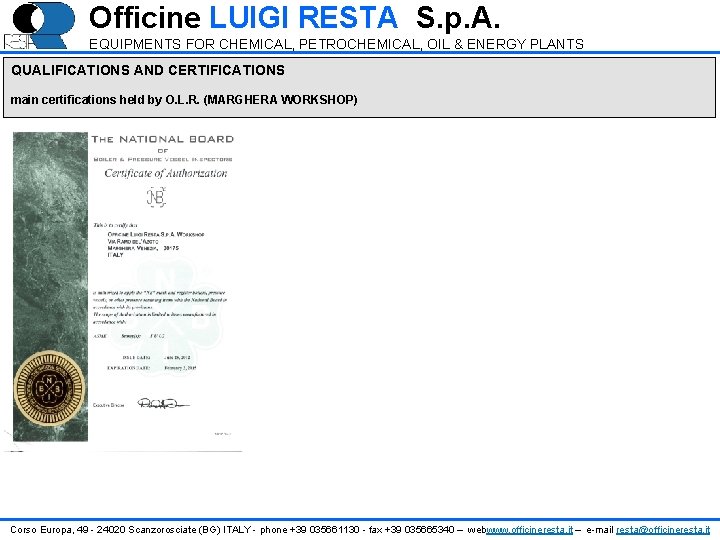Select 'Officine LUIGI RESTA S.p.A.' title text
This screenshot has height=540, width=720.
[294, 17]
